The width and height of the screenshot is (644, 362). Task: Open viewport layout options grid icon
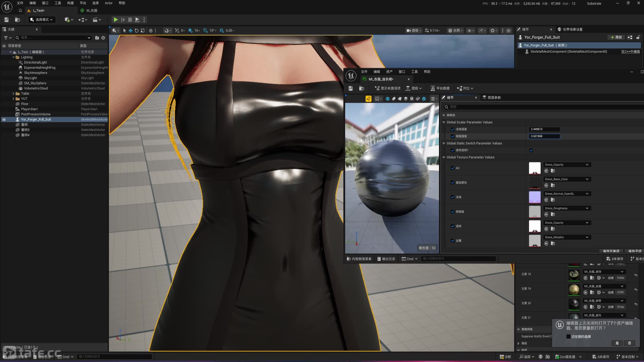(508, 30)
